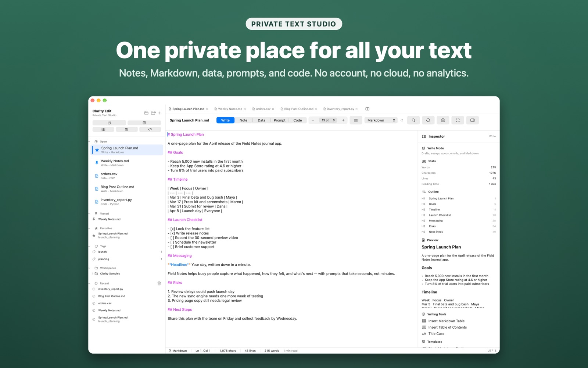Switch to the orders.csv tab

click(263, 109)
